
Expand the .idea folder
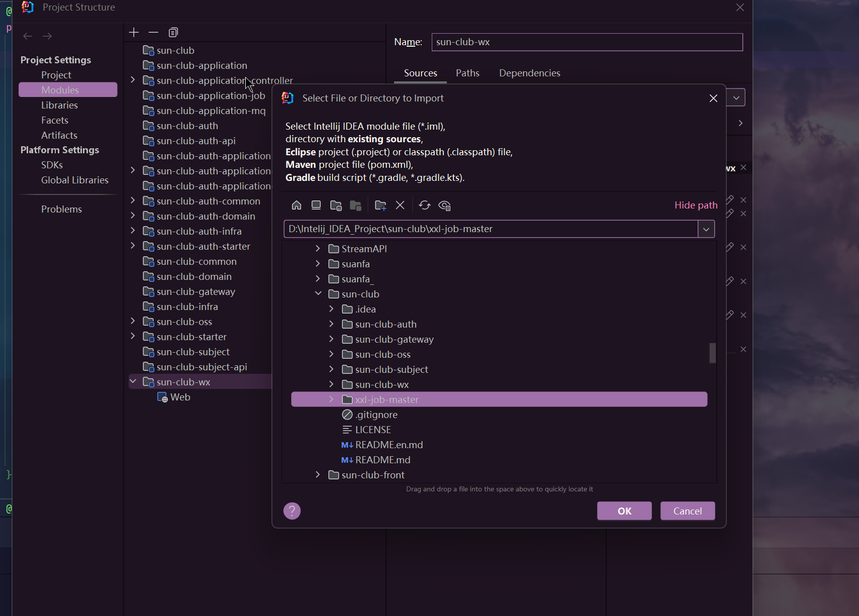[331, 309]
